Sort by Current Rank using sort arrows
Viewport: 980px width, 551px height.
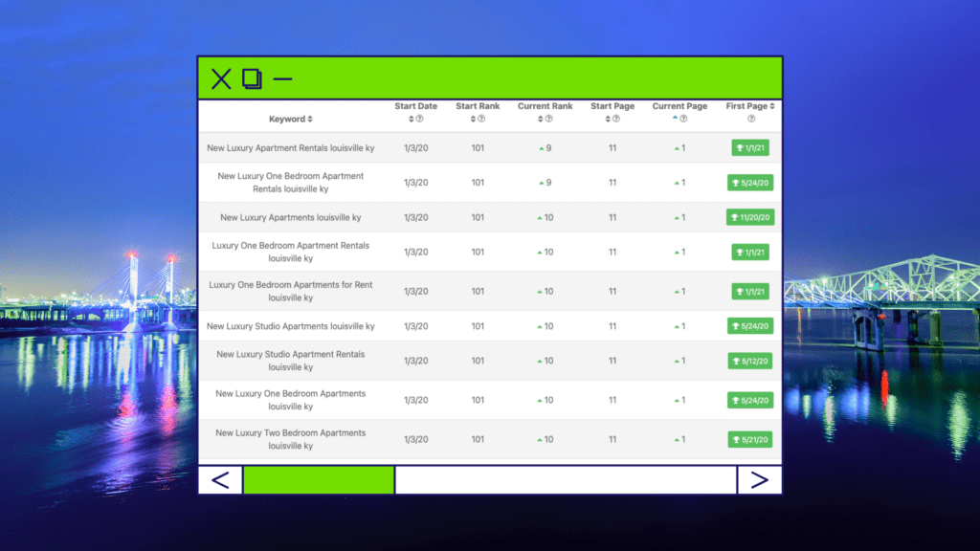(540, 119)
